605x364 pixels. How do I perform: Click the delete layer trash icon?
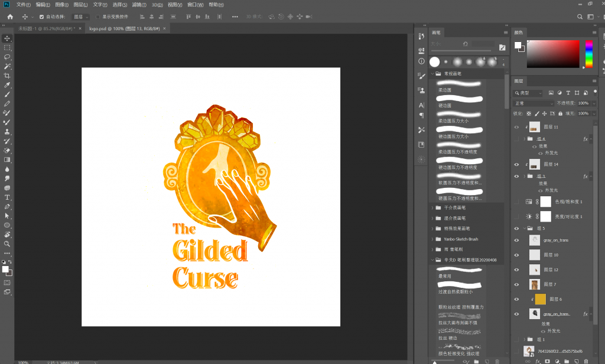[586, 361]
